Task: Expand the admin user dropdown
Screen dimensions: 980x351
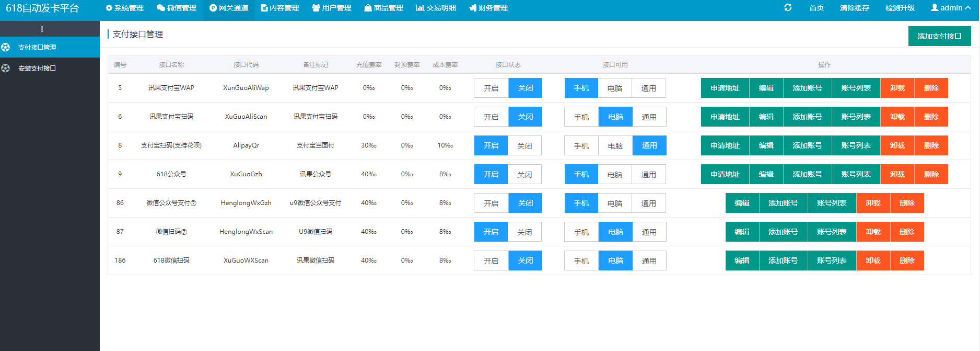Action: tap(951, 8)
